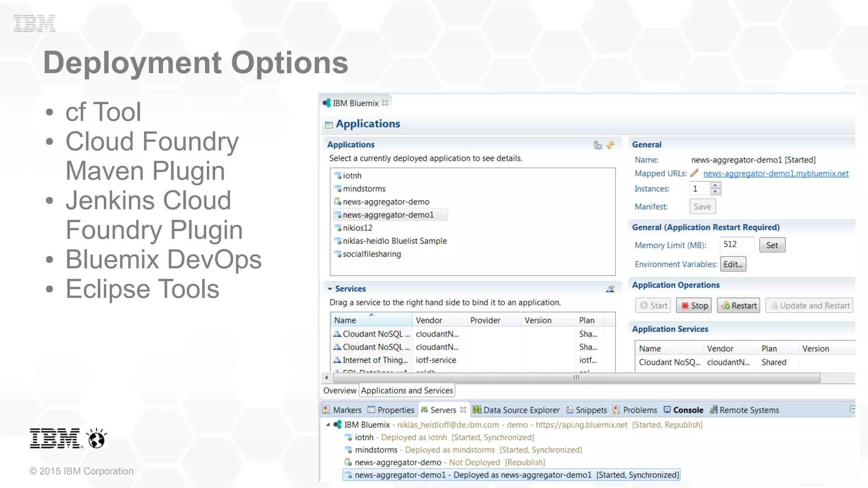The image size is (868, 488).
Task: Click Provider column header in Services table
Action: (x=494, y=320)
